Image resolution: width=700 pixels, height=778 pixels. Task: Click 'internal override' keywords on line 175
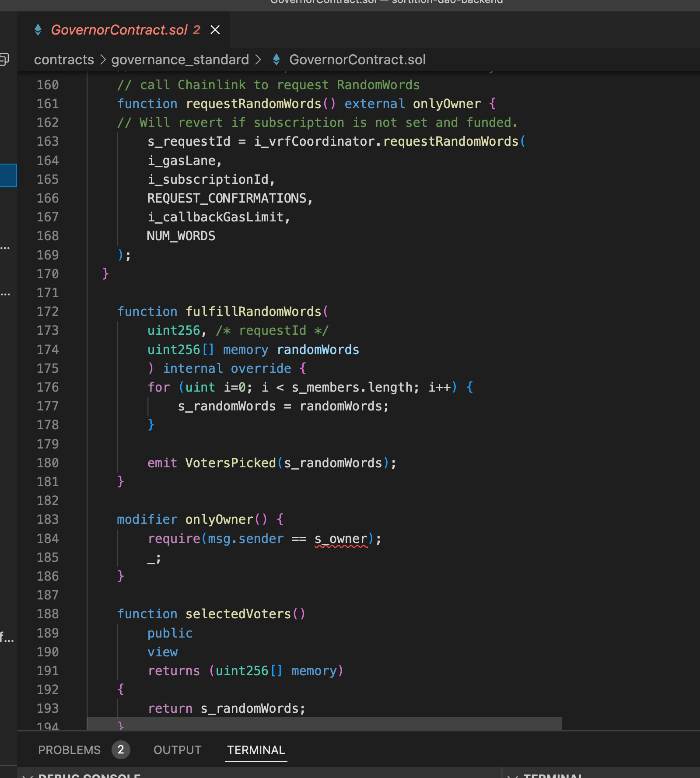pyautogui.click(x=227, y=368)
